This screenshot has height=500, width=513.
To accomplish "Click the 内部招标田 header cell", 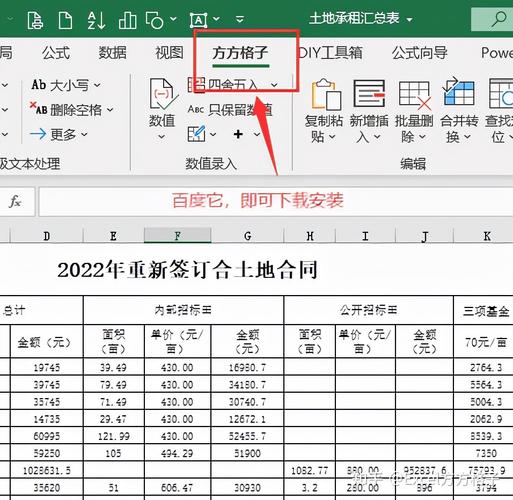I will 183,310.
